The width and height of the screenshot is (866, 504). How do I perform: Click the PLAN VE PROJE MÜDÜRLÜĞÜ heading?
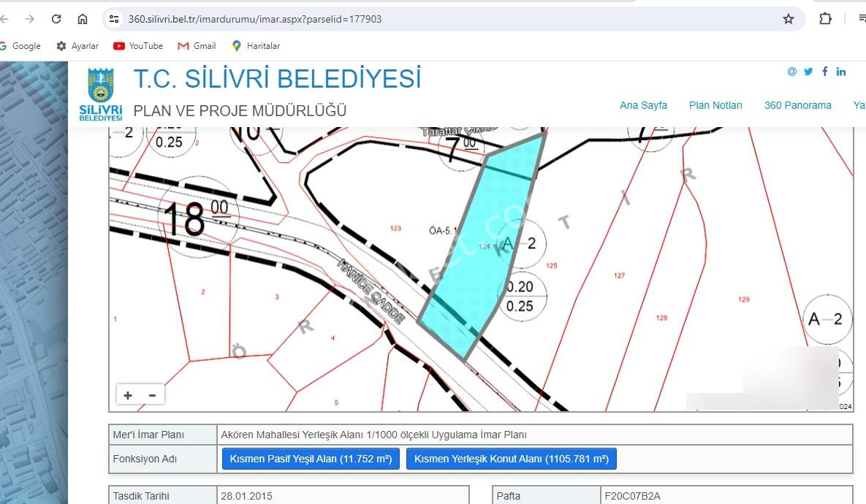click(x=240, y=111)
